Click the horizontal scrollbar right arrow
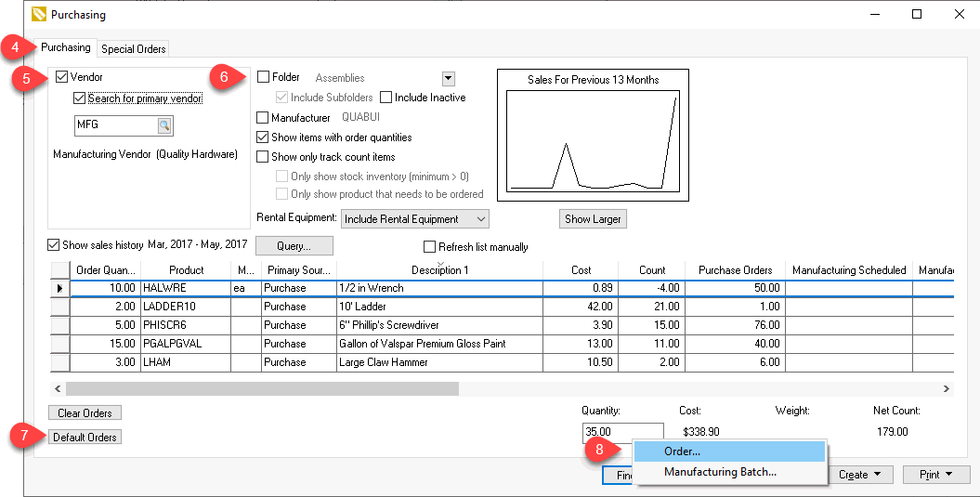 click(x=947, y=389)
